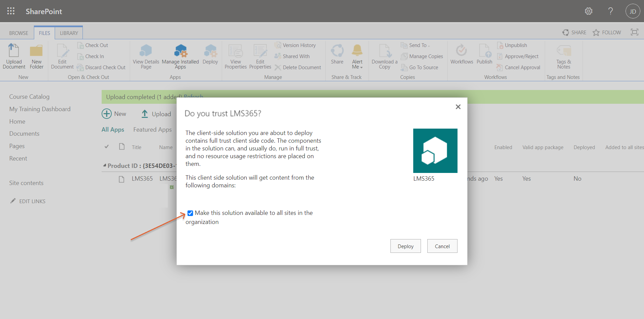Select the Featured Apps view tab
The height and width of the screenshot is (319, 644).
coord(152,130)
